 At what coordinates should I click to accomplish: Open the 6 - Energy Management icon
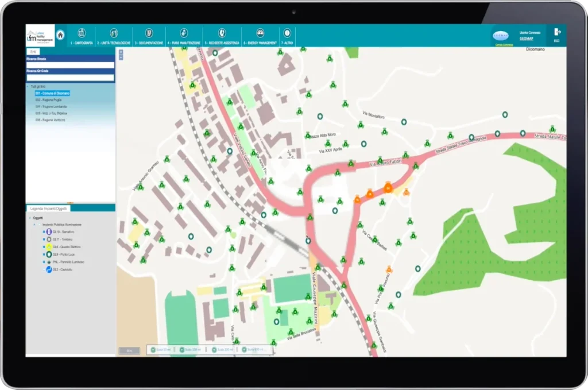pos(260,33)
